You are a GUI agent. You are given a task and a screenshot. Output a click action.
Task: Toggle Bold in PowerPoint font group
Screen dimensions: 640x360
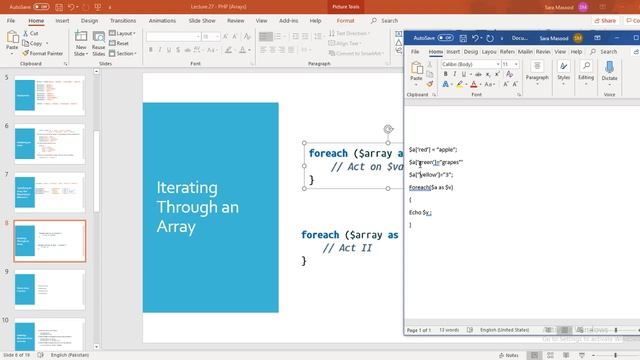151,50
